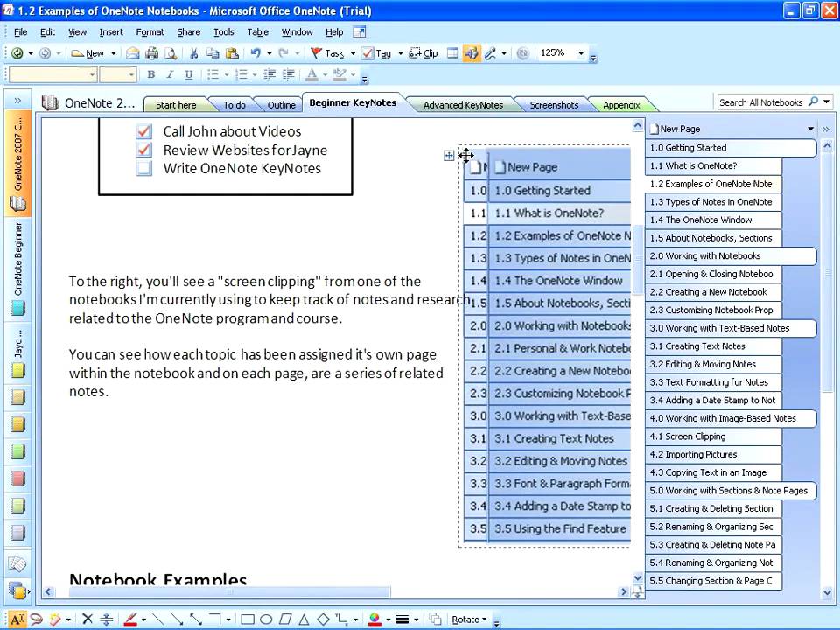Toggle Bold formatting
Viewport: 840px width, 630px height.
click(x=151, y=74)
